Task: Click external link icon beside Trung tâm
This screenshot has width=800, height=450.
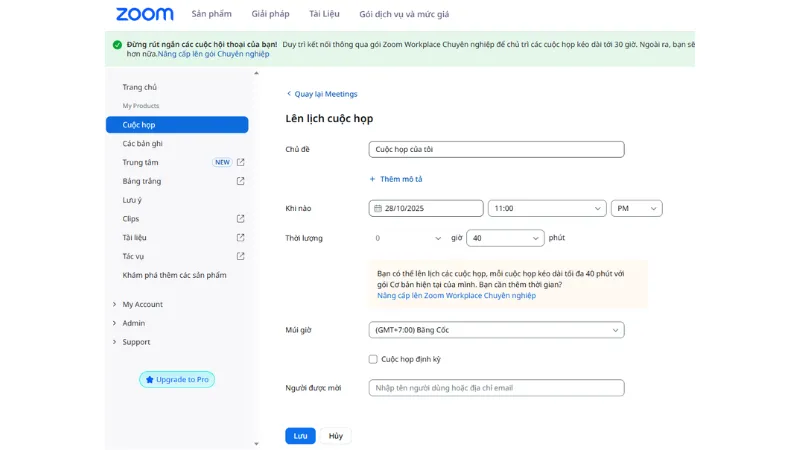Action: pos(240,162)
